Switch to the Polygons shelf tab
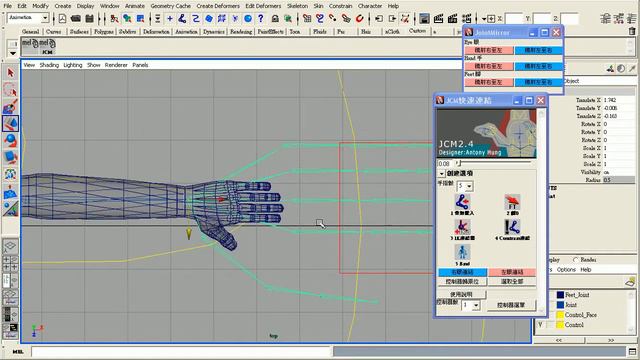640x360 pixels. coord(104,31)
